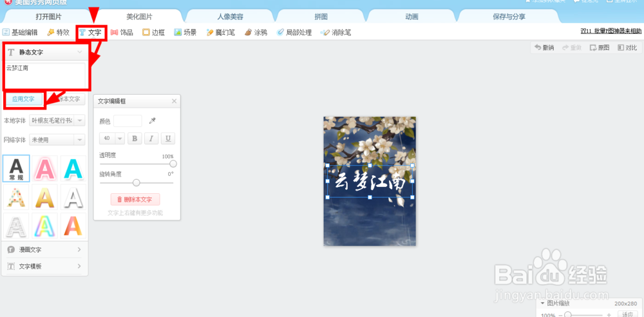Select the golden A text style
The image size is (644, 317).
(45, 197)
